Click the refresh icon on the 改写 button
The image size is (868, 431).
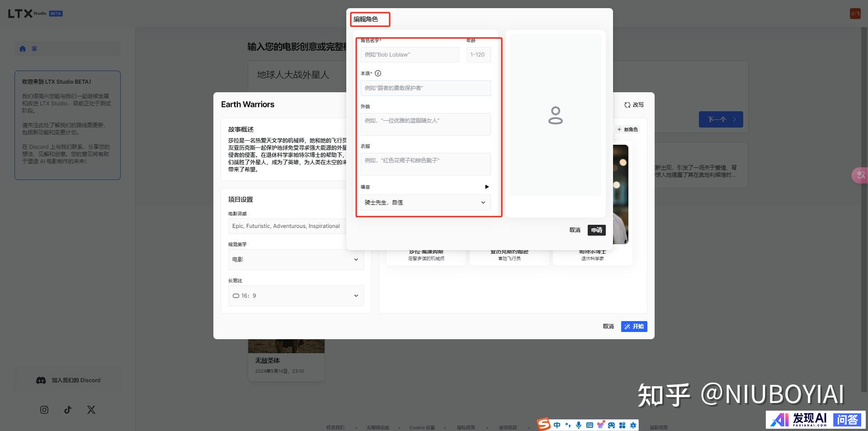pyautogui.click(x=627, y=105)
